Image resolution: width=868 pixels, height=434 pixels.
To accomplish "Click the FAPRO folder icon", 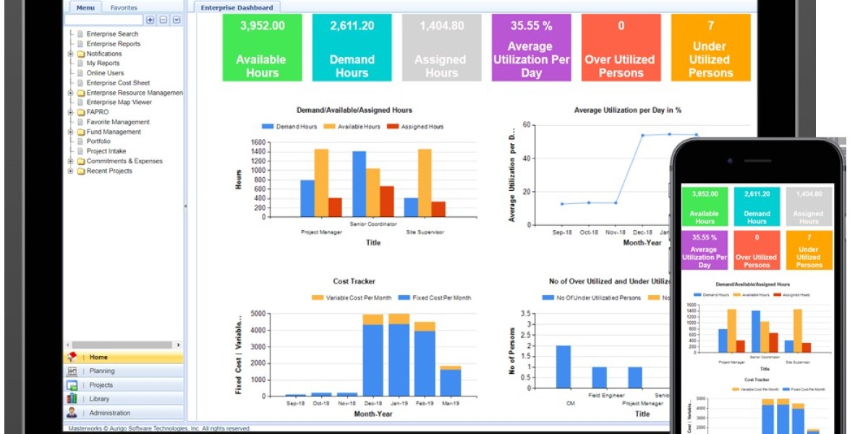I will (x=81, y=112).
